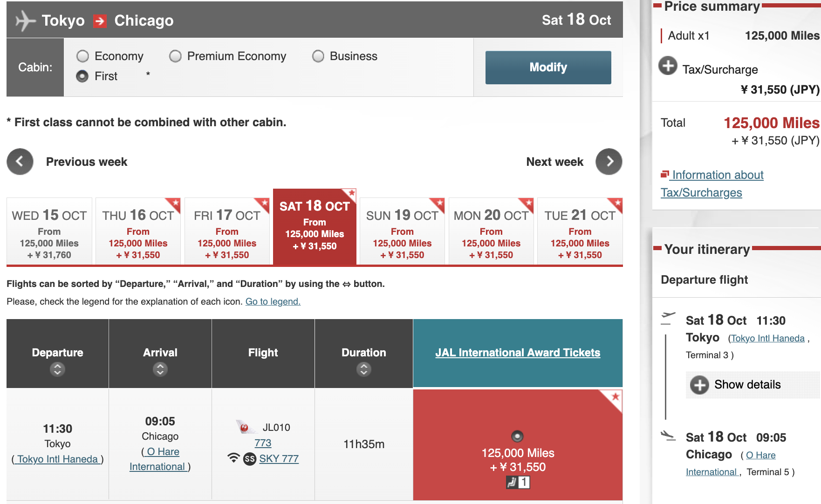This screenshot has width=821, height=504.
Task: Open the Go to legend link
Action: point(273,301)
